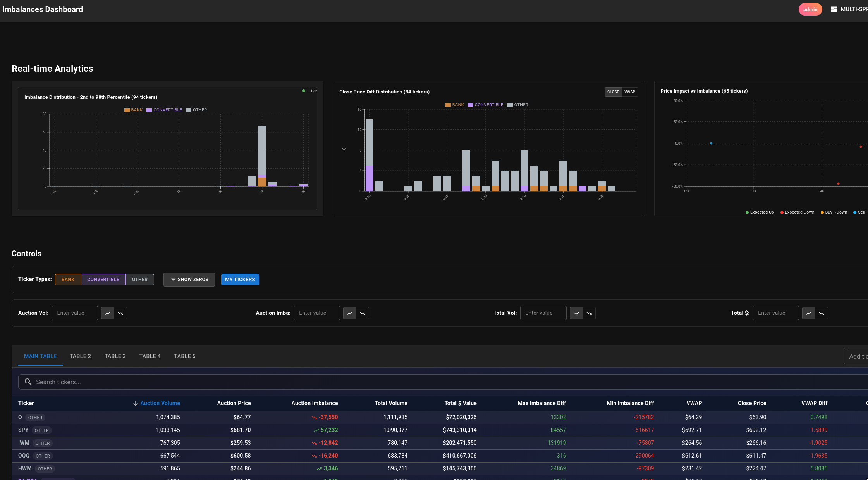Select the up-trend filter icon next to Auction Vol
868x480 pixels.
108,313
